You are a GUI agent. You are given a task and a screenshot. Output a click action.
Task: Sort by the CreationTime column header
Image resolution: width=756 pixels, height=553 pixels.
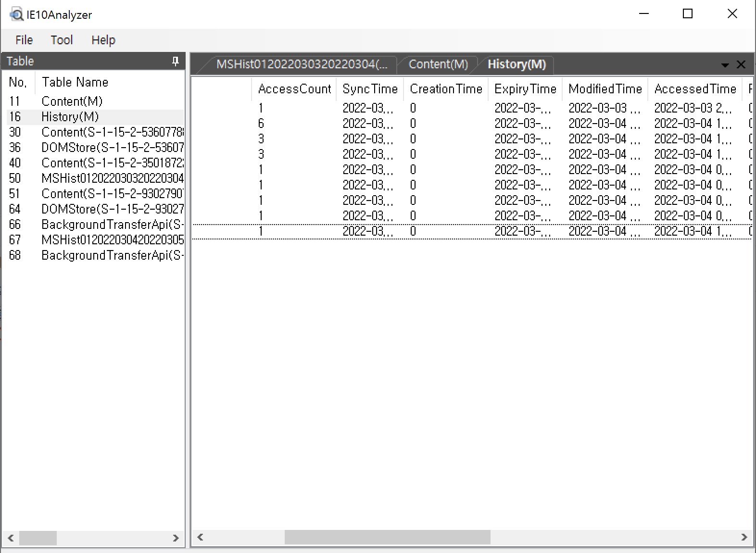(446, 89)
